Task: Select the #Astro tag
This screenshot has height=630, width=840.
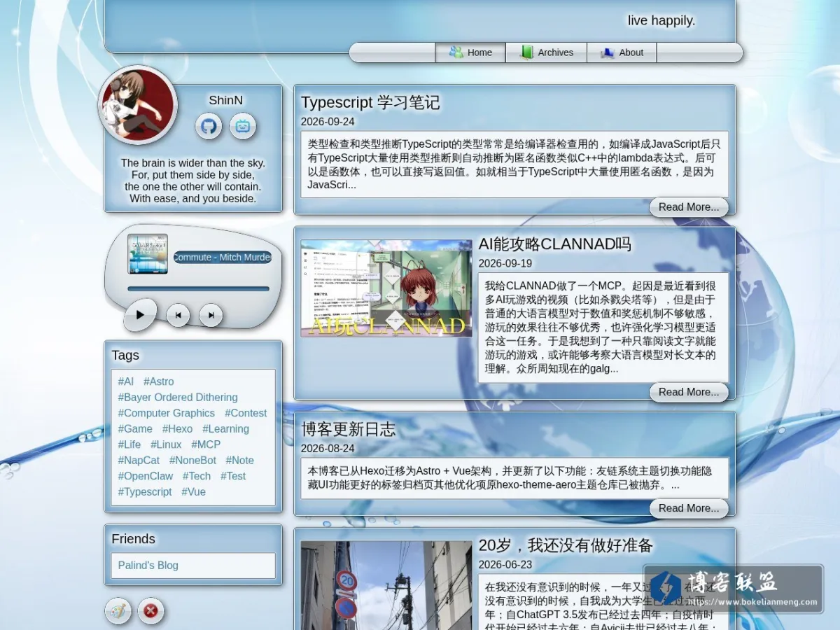Action: (x=159, y=381)
